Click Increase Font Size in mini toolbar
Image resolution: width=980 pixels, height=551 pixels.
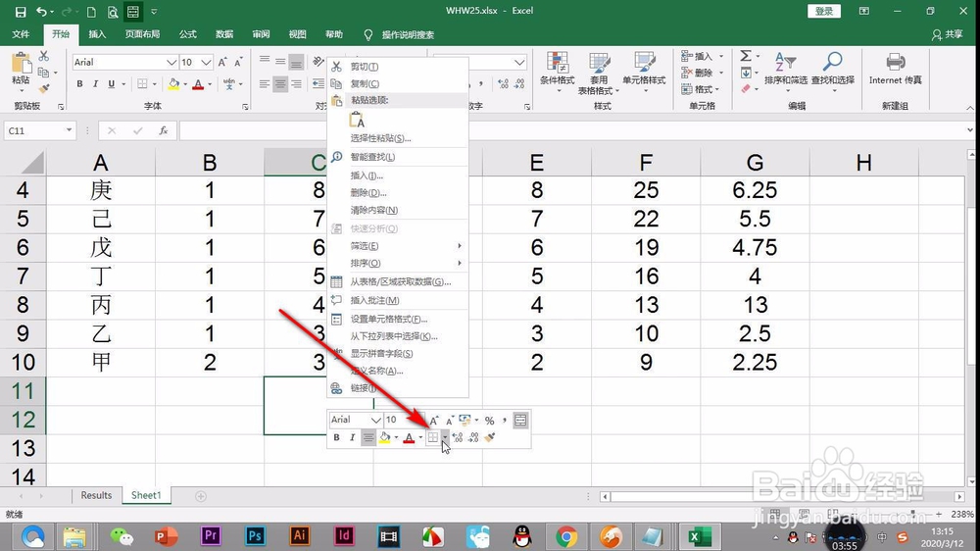click(434, 421)
